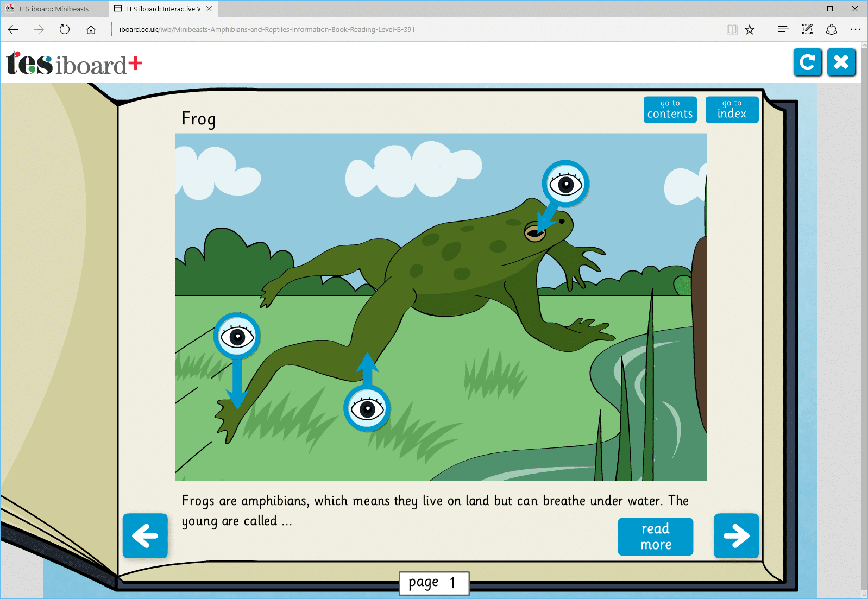Reload the activity with the blue refresh button
The width and height of the screenshot is (868, 599).
coord(807,62)
